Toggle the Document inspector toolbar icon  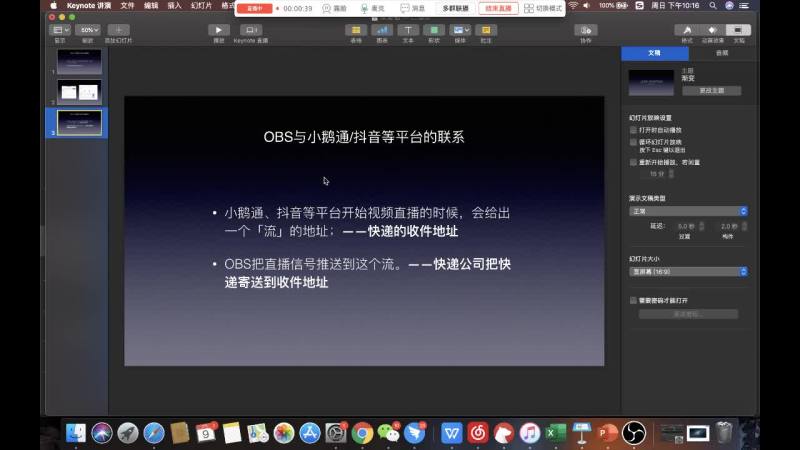click(x=738, y=30)
